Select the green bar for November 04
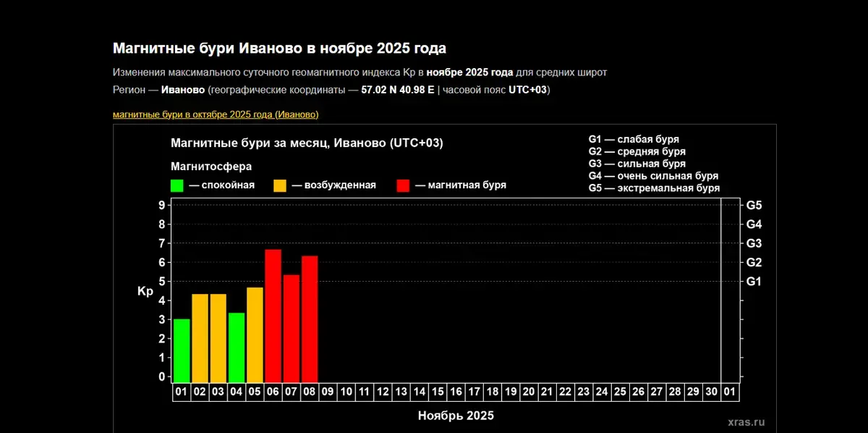The width and height of the screenshot is (868, 433). click(237, 348)
